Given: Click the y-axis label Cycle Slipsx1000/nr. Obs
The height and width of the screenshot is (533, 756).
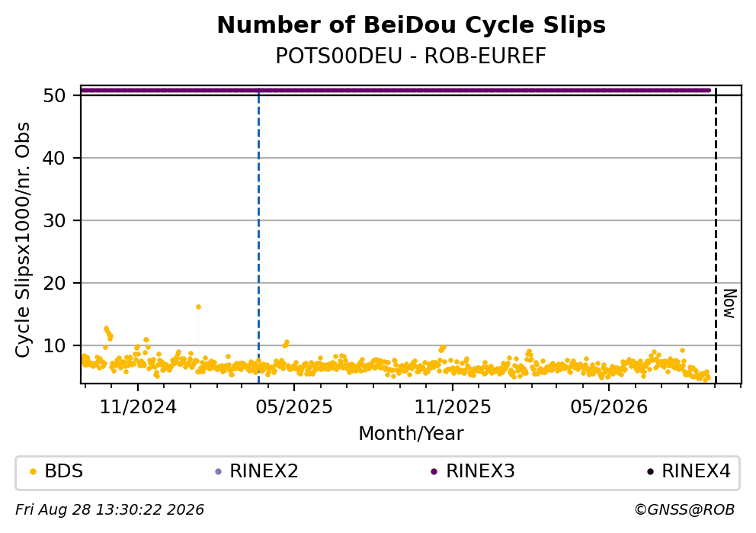Looking at the screenshot, I should [22, 239].
